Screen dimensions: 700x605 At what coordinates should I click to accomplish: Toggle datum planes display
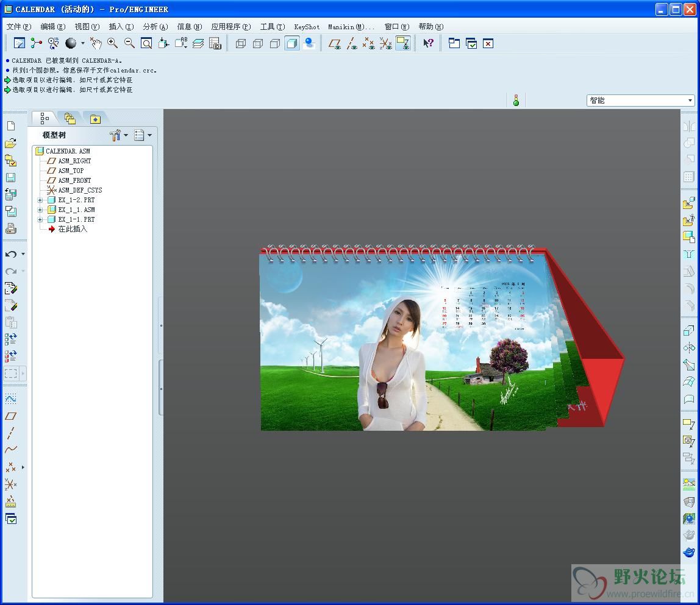335,43
